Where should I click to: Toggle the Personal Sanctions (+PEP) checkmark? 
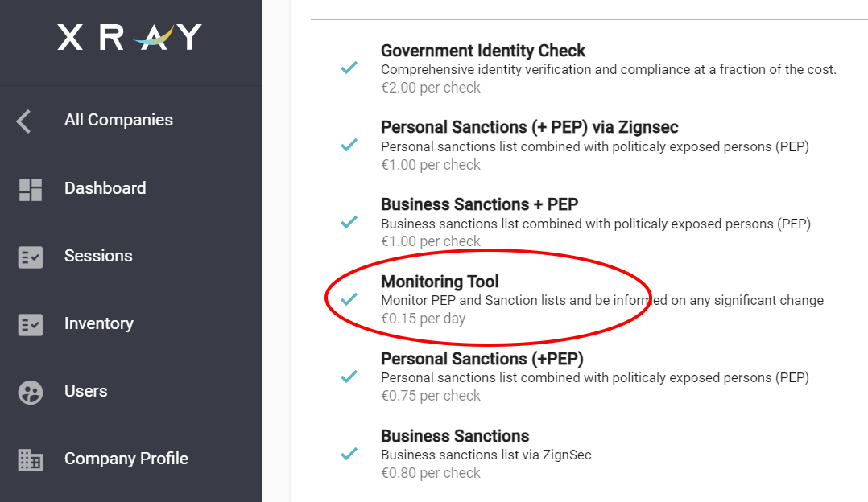(349, 376)
